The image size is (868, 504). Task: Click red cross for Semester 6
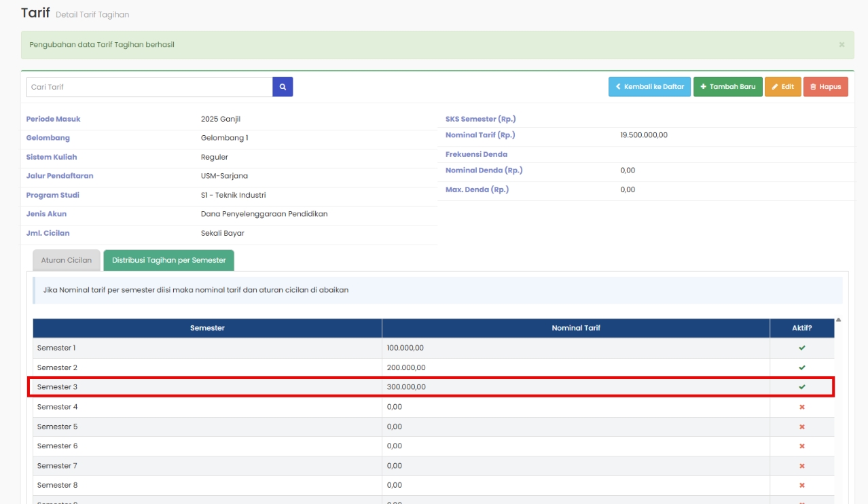801,446
